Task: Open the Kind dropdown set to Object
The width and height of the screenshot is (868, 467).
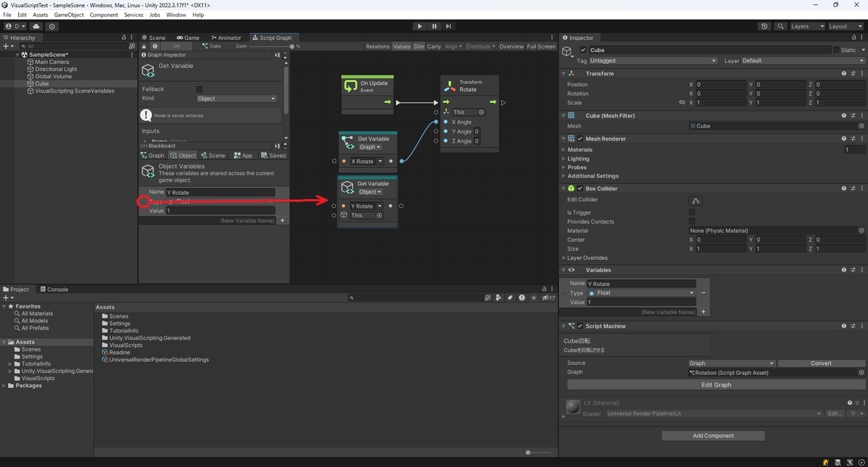Action: (x=237, y=98)
